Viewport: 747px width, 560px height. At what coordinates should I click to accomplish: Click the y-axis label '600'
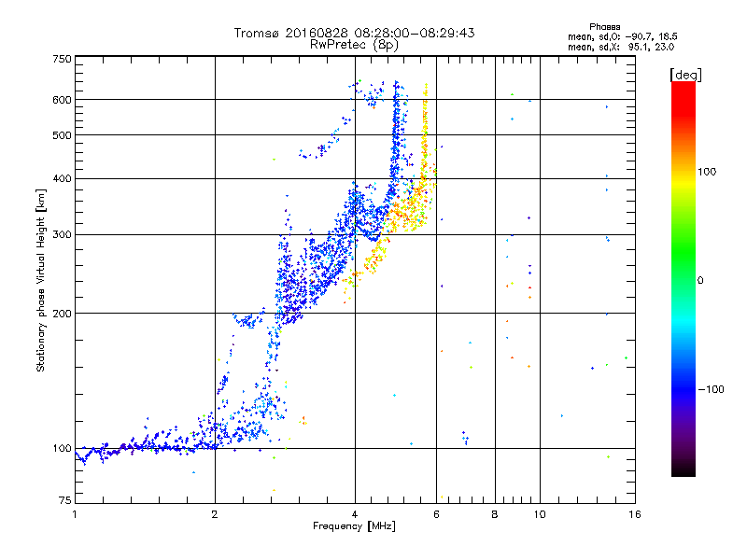[62, 100]
